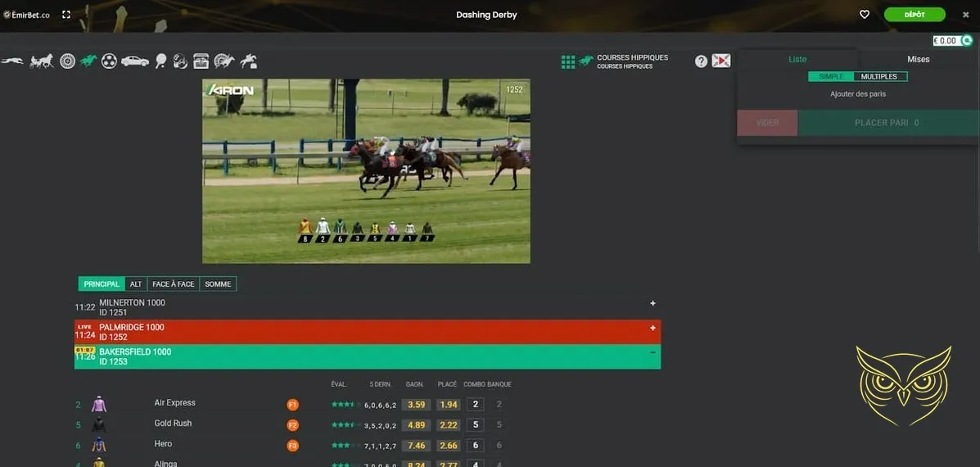Viewport: 980px width, 467px height.
Task: Select the motor car racing icon
Action: (135, 61)
